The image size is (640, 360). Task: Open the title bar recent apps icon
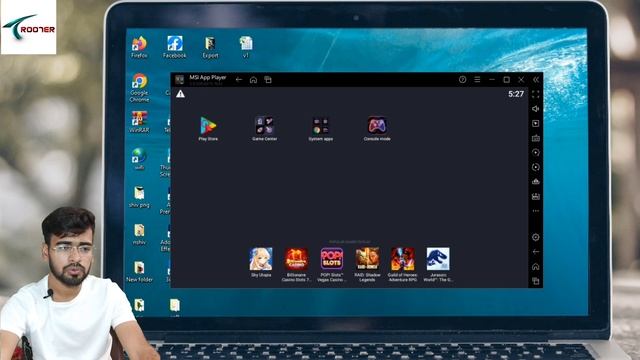[268, 80]
